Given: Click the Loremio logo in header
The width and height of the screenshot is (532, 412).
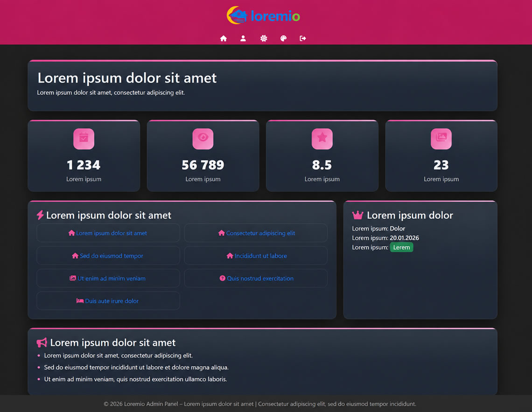Looking at the screenshot, I should tap(263, 15).
